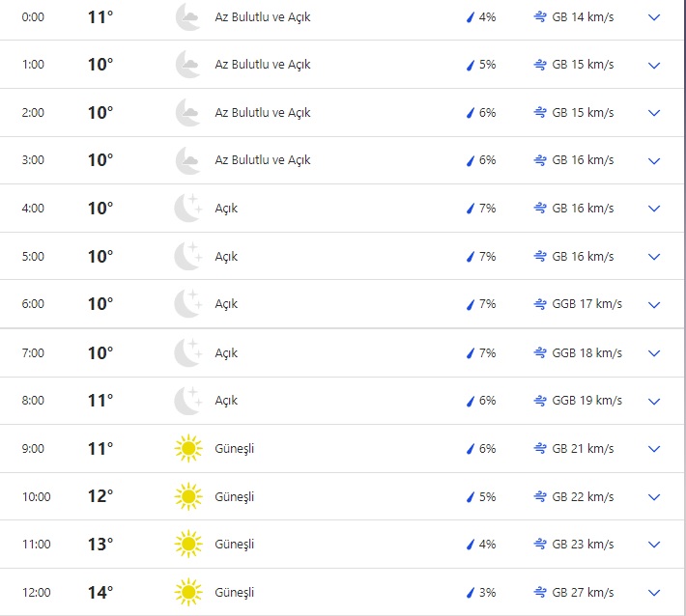Click 'Az Bulutlu ve Açık' text at 1:00
The width and height of the screenshot is (686, 616).
(263, 65)
